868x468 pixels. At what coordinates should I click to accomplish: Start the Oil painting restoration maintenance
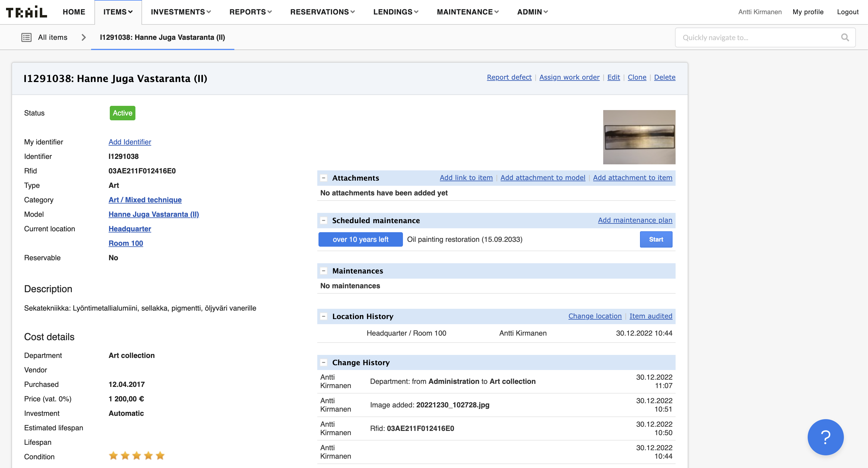click(x=656, y=239)
